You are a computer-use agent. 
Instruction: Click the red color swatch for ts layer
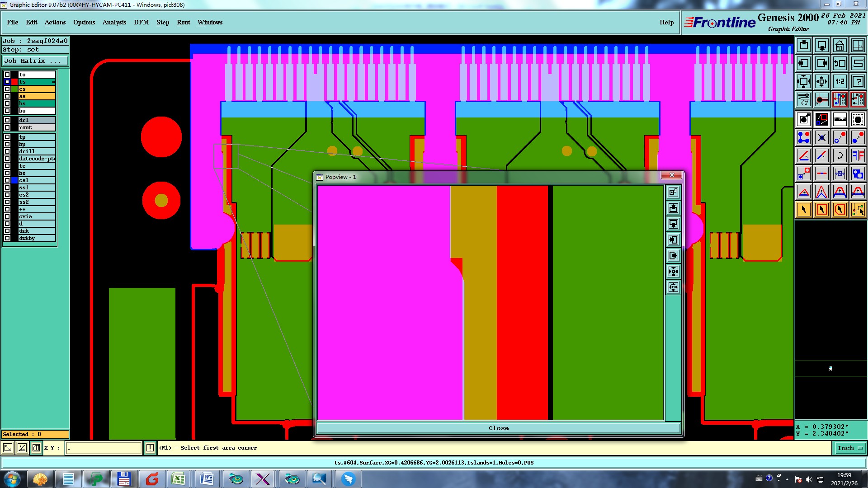point(14,82)
